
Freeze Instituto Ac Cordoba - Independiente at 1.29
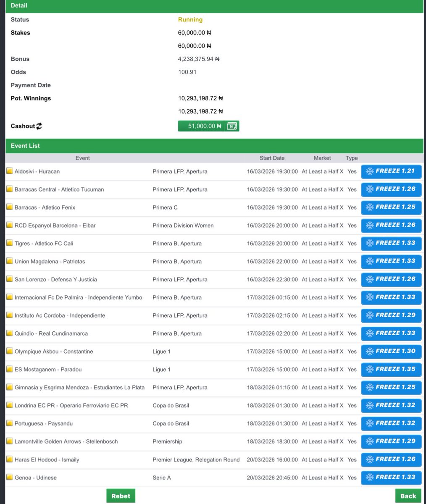click(391, 315)
